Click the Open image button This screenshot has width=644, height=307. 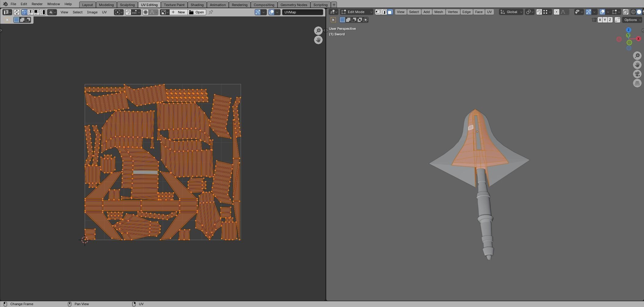pos(197,12)
